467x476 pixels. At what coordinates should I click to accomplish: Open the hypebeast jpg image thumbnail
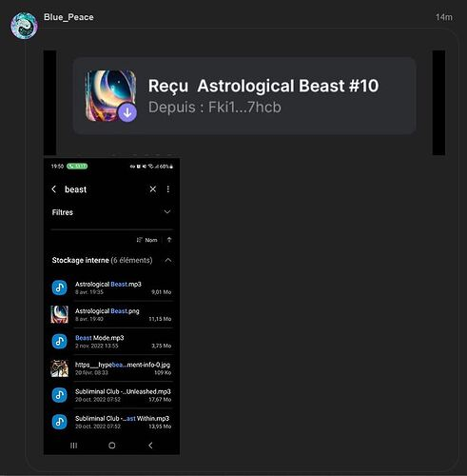point(59,368)
